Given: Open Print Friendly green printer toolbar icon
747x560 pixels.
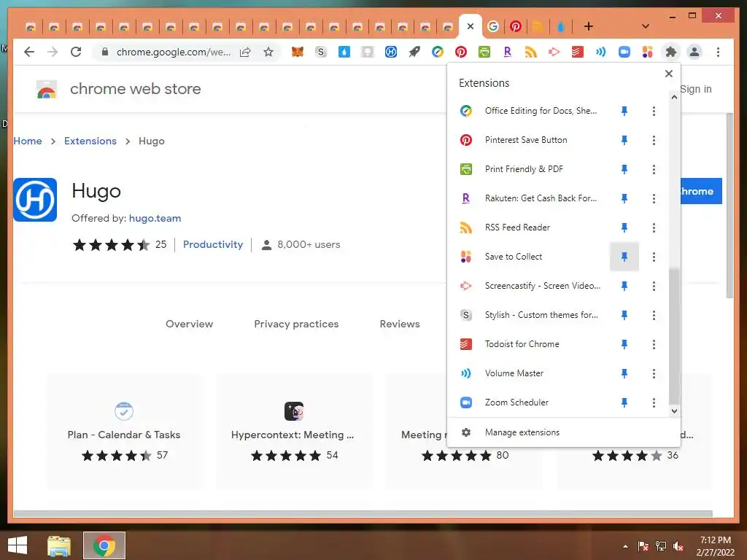Looking at the screenshot, I should (484, 52).
